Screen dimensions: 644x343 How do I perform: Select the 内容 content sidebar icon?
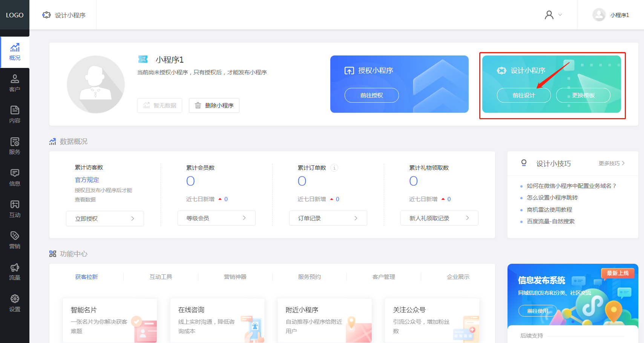coord(15,114)
